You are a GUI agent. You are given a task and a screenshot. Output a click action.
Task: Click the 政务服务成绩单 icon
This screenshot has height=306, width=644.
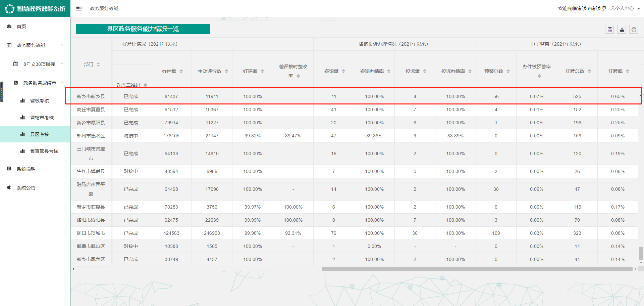(16, 83)
